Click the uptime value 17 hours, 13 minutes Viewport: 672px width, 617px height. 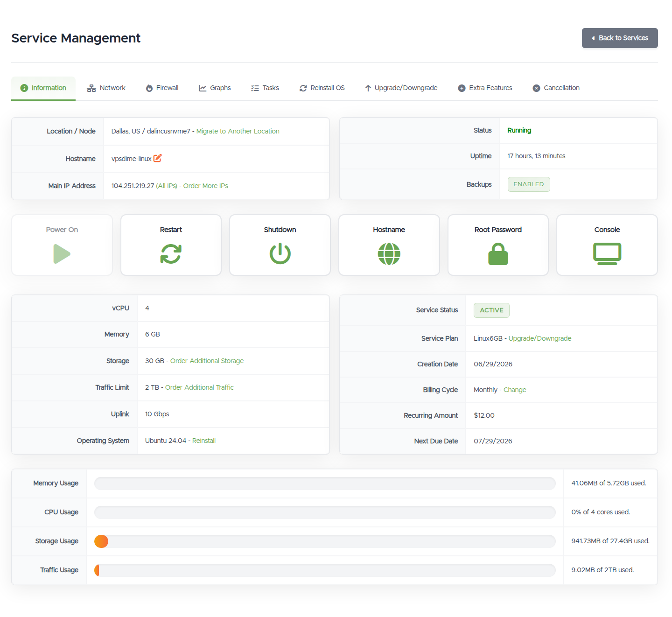coord(536,156)
